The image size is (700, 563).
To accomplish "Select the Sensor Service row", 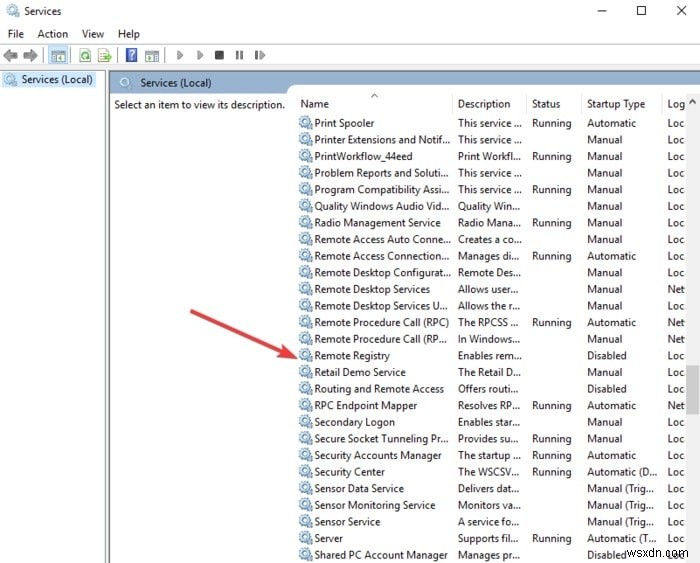I will (347, 521).
